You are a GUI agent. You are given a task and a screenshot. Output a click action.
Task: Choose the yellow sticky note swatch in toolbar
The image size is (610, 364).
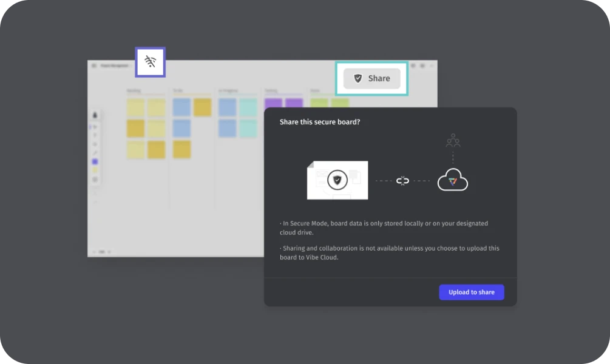(x=95, y=170)
